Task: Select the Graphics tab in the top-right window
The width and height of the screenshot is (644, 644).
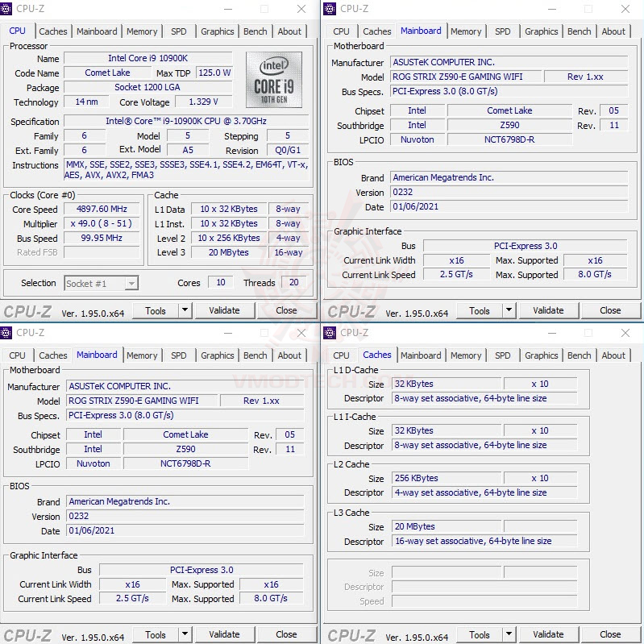Action: point(542,31)
